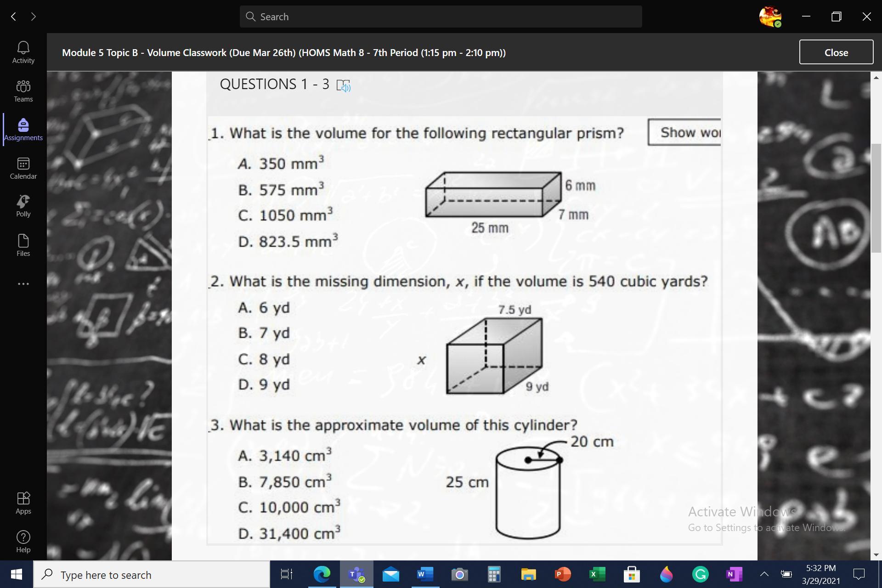The image size is (882, 588).
Task: Click scrollbar down arrow in assignment
Action: click(x=876, y=554)
